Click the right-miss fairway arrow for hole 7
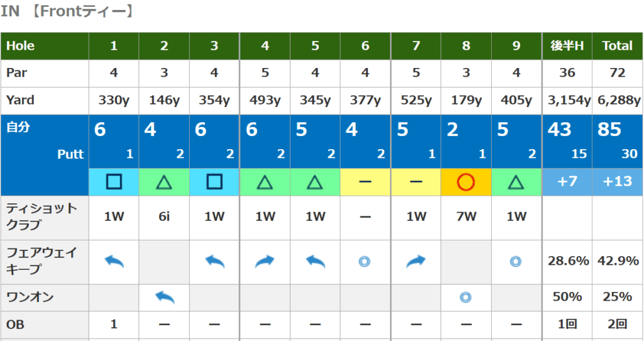This screenshot has height=341, width=644. click(x=416, y=261)
